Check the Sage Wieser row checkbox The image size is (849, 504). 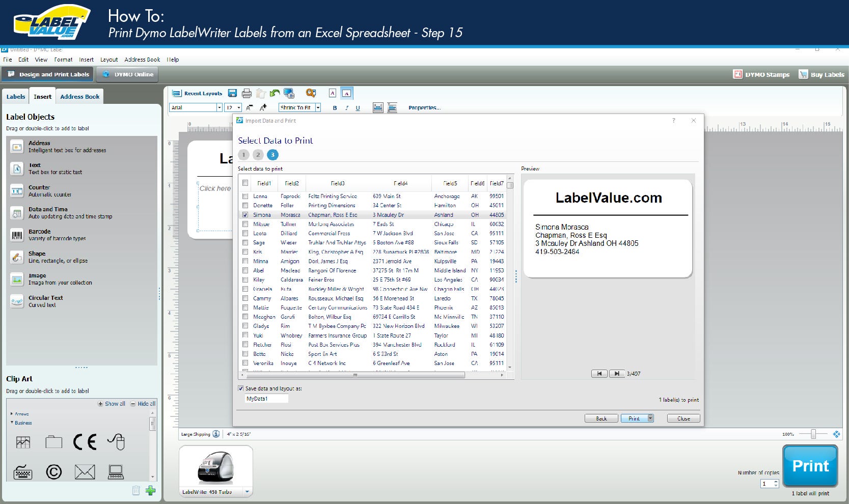(x=245, y=242)
